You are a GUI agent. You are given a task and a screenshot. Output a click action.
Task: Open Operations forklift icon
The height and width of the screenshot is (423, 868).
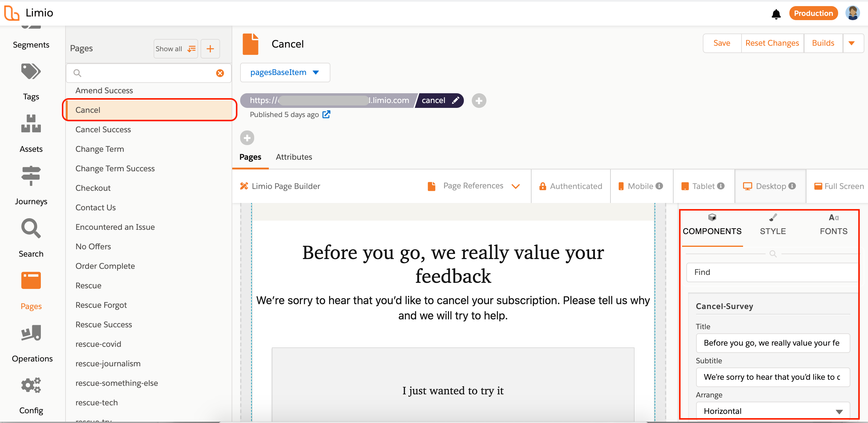tap(31, 333)
